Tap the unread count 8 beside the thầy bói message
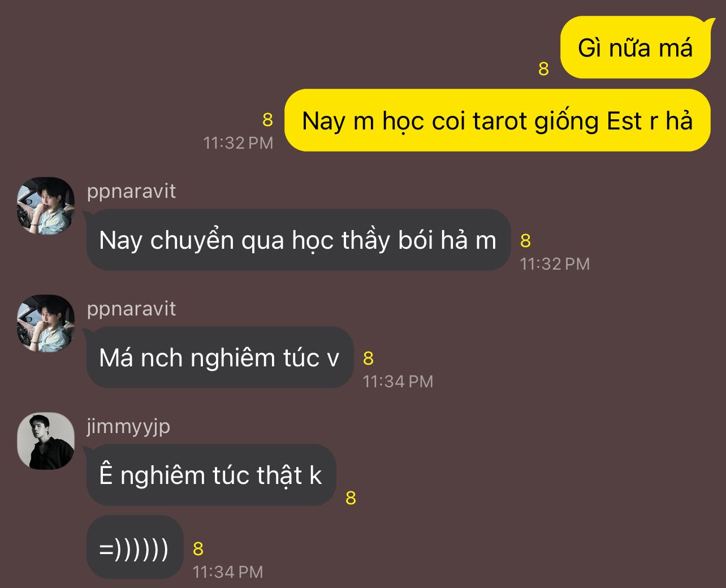726x588 pixels. pyautogui.click(x=526, y=241)
